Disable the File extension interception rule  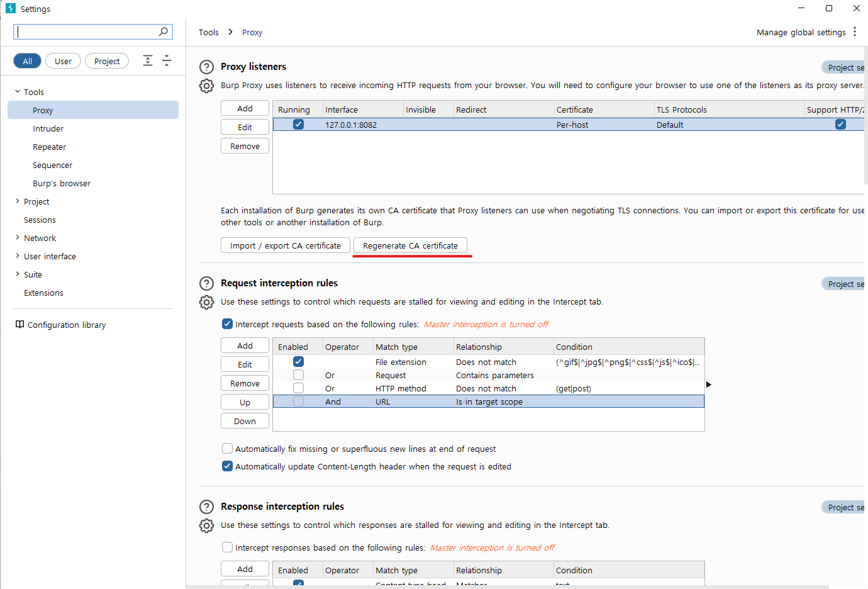point(299,362)
